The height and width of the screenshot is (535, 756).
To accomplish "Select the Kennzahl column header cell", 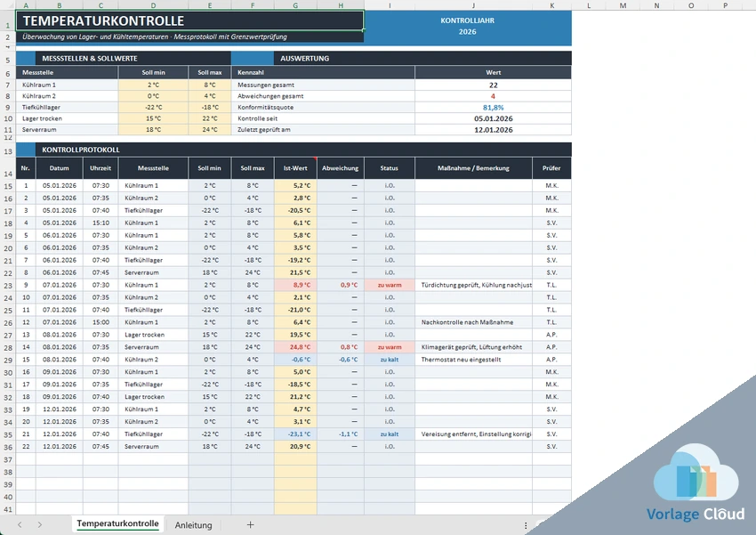I will pos(323,72).
